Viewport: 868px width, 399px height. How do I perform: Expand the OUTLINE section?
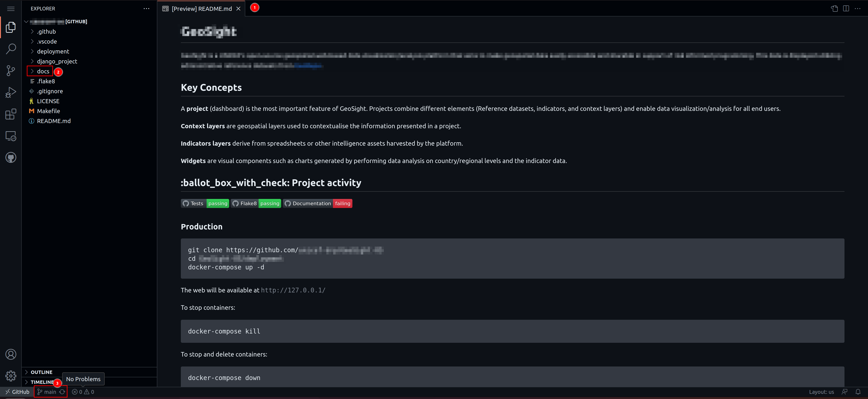(x=89, y=372)
